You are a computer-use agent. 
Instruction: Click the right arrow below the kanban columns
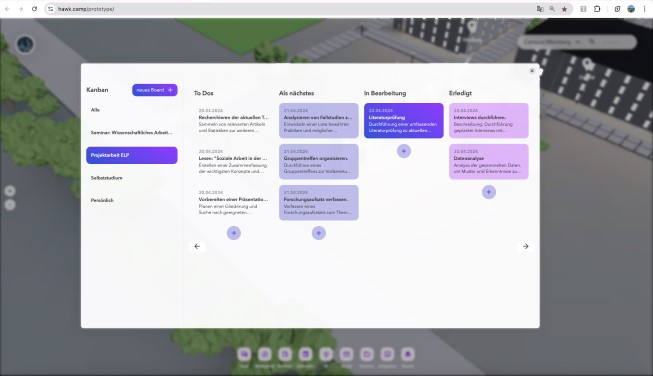point(526,246)
